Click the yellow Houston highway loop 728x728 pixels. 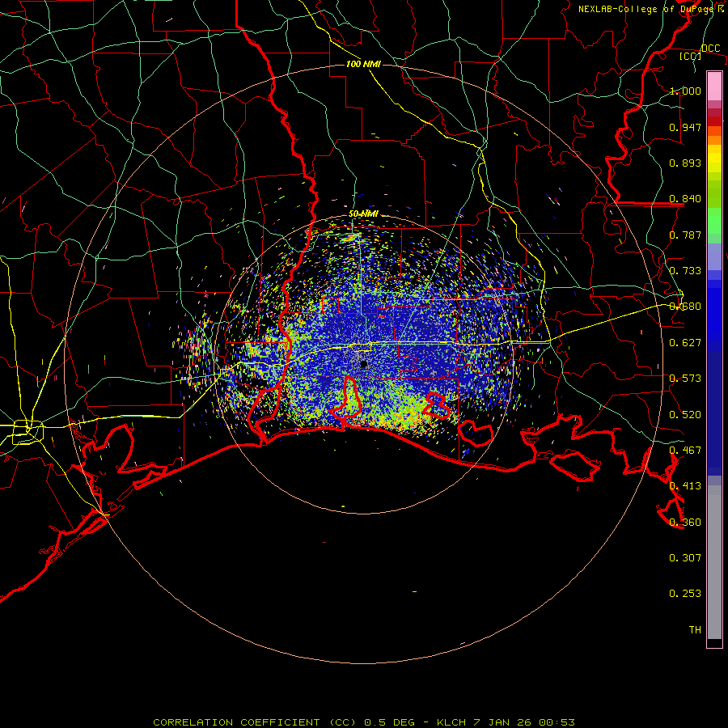tap(28, 432)
